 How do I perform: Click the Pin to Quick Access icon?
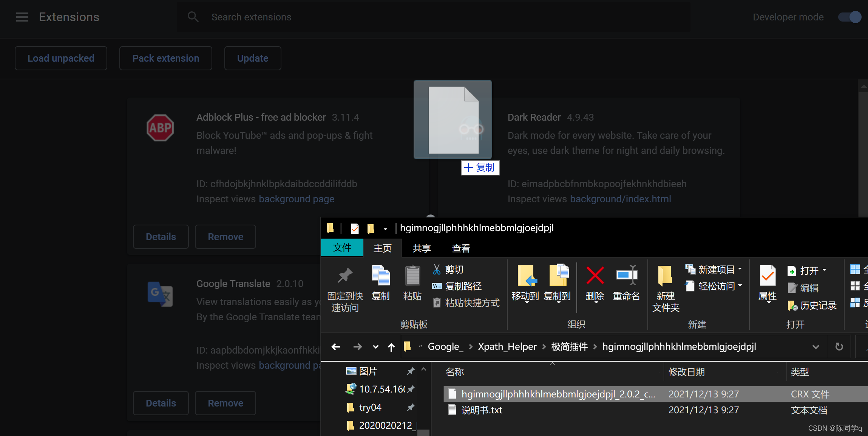pyautogui.click(x=345, y=276)
